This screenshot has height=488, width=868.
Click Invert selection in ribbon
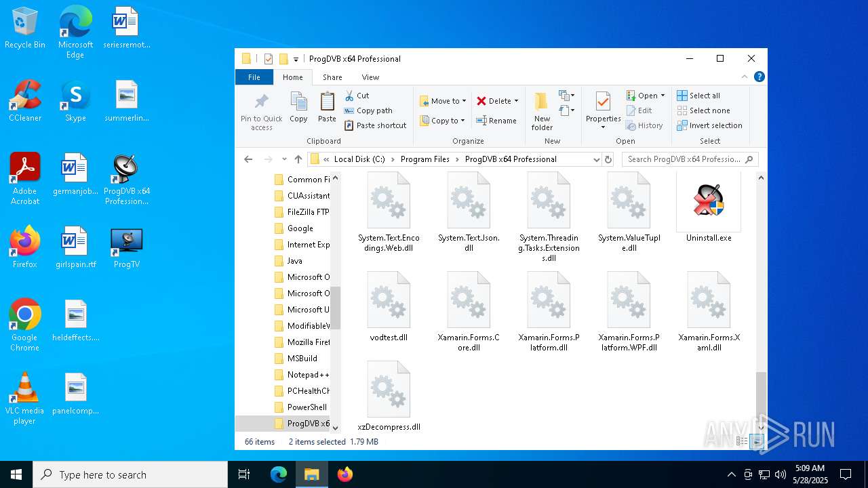(x=709, y=125)
